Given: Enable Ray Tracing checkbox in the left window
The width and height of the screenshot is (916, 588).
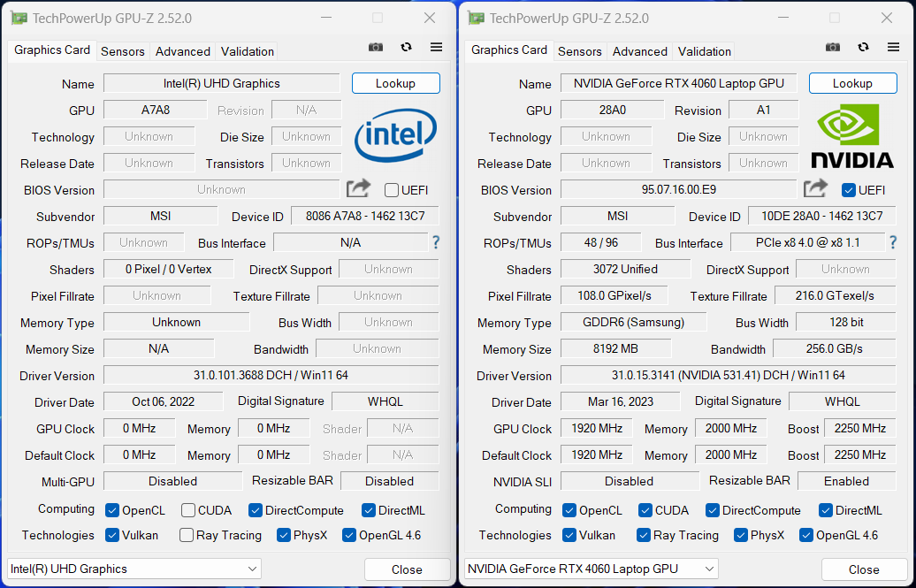Looking at the screenshot, I should coord(186,535).
